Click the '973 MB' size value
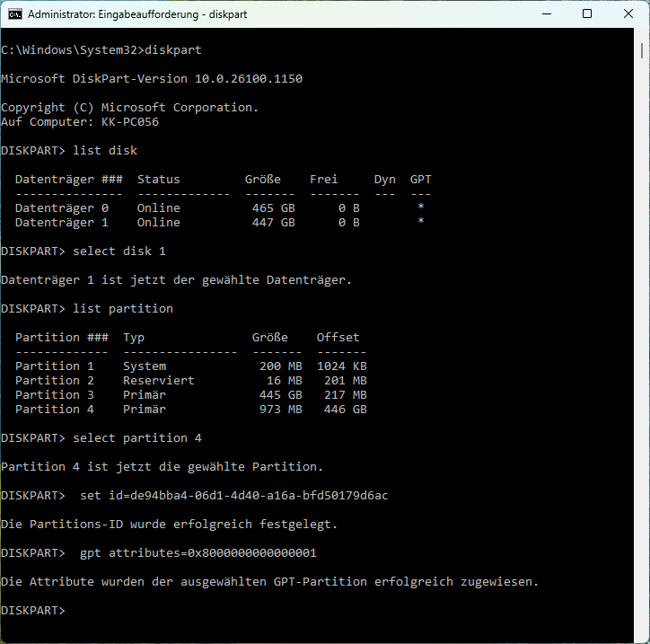Viewport: 650px width, 644px height. click(281, 410)
